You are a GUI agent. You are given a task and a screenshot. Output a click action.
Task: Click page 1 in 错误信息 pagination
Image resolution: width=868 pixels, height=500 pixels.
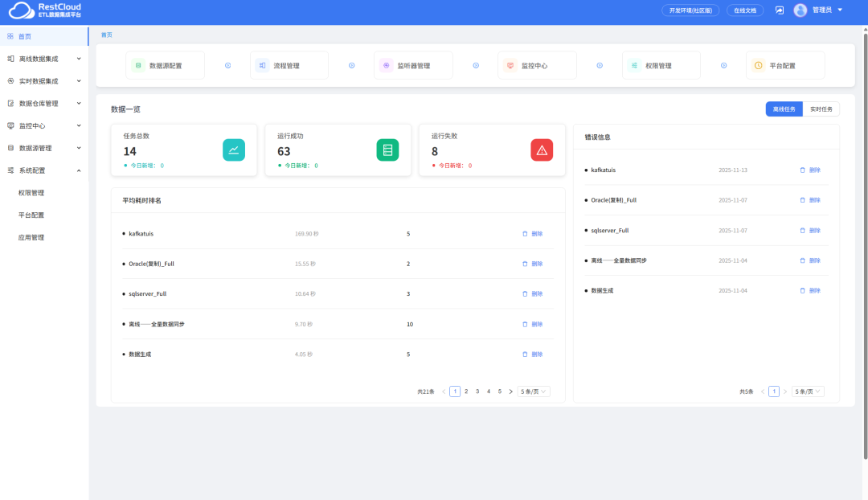coord(774,391)
